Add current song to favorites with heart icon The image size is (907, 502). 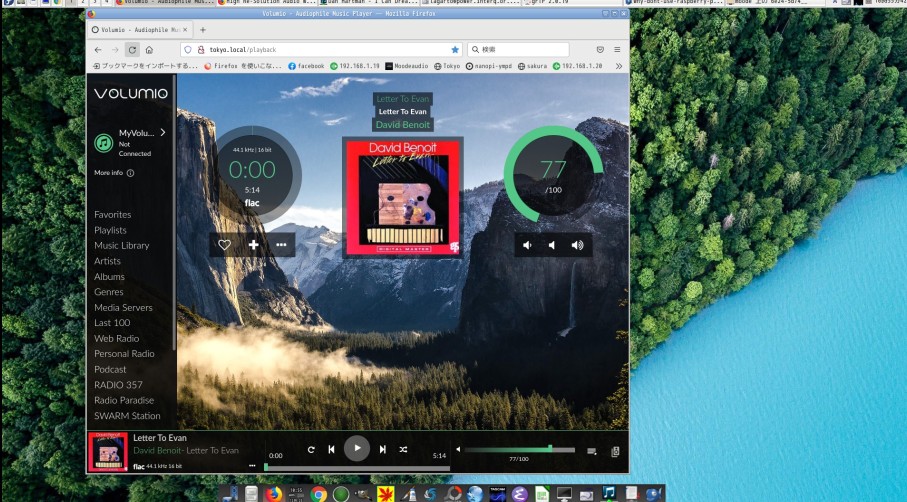224,245
